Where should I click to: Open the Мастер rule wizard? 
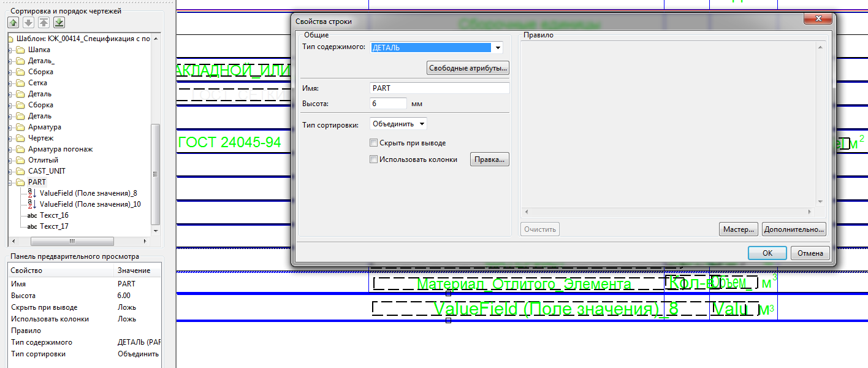point(738,229)
